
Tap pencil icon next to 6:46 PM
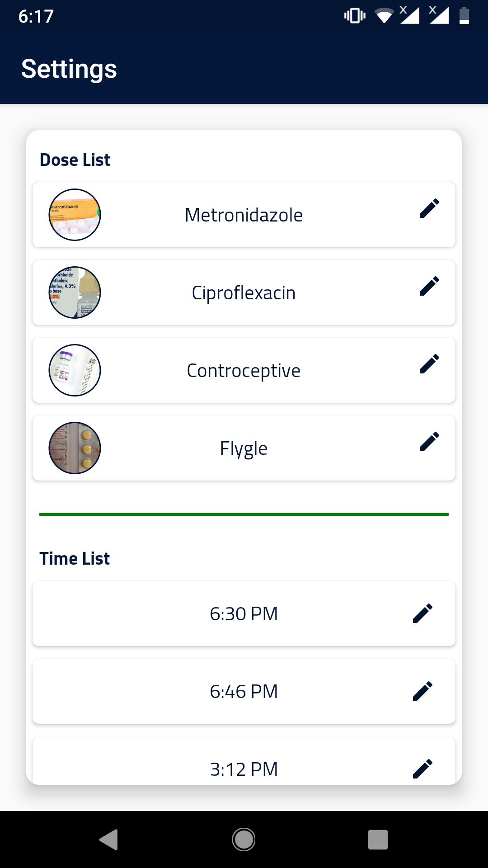point(423,691)
